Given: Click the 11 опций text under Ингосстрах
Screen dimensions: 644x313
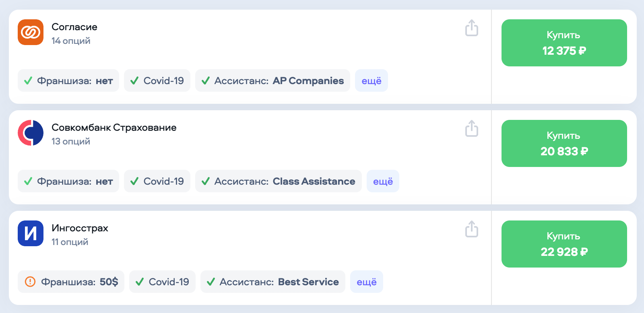Looking at the screenshot, I should 70,242.
